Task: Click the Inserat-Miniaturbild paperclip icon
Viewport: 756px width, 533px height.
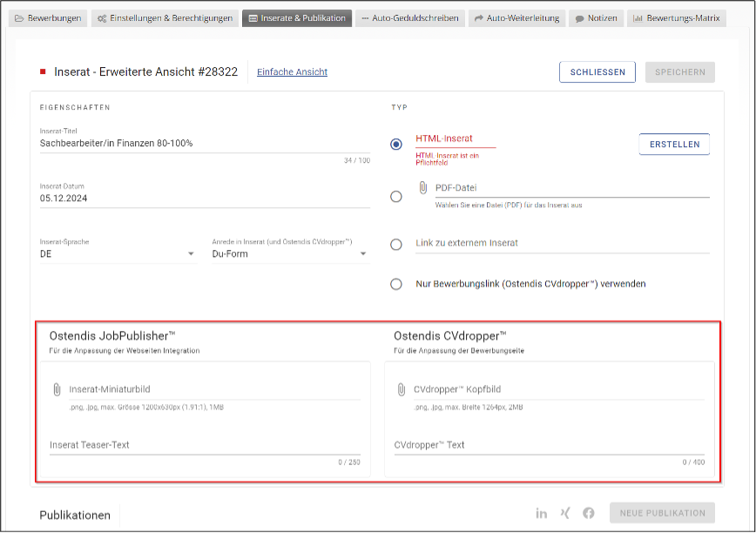Action: [x=57, y=389]
